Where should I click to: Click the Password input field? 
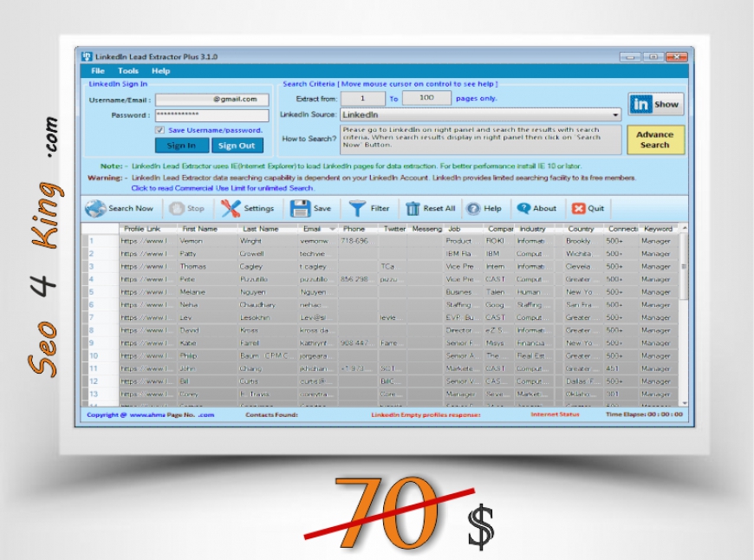click(212, 115)
